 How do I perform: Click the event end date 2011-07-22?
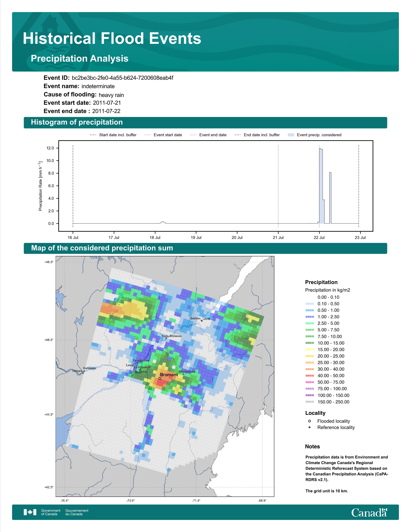[x=106, y=111]
